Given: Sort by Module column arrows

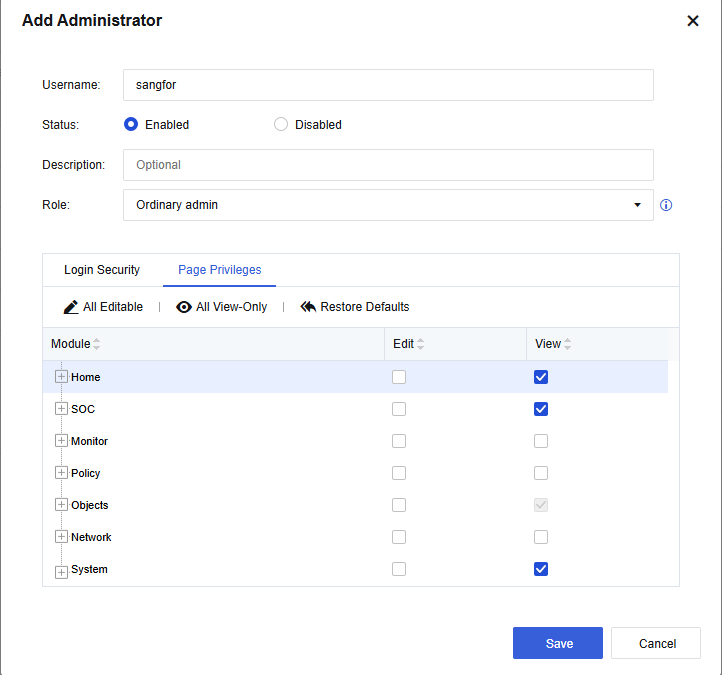Looking at the screenshot, I should click(x=97, y=344).
